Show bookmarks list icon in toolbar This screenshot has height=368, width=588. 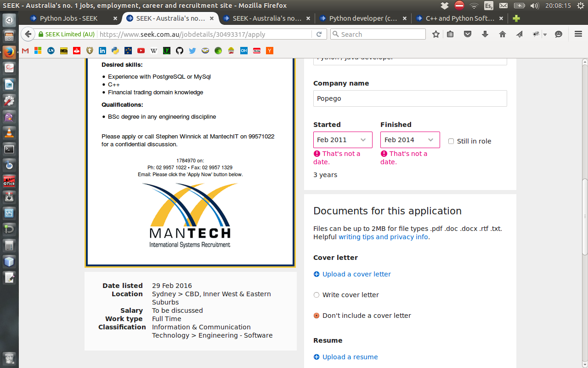[450, 34]
